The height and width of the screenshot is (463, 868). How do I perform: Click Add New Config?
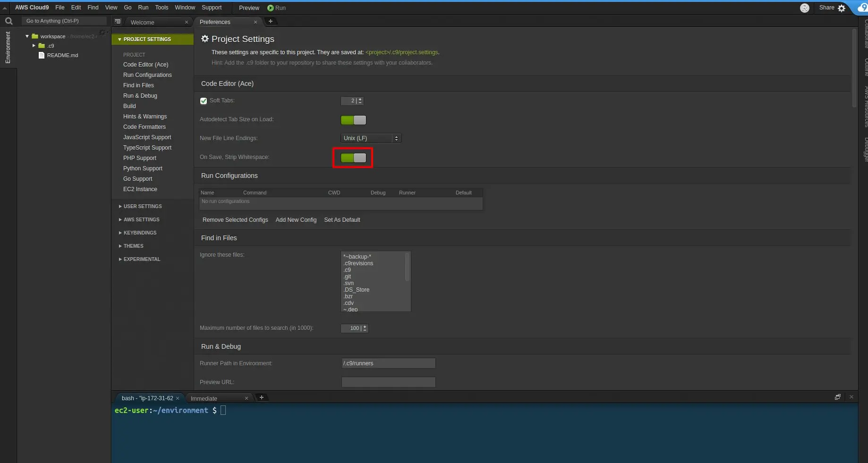[296, 220]
